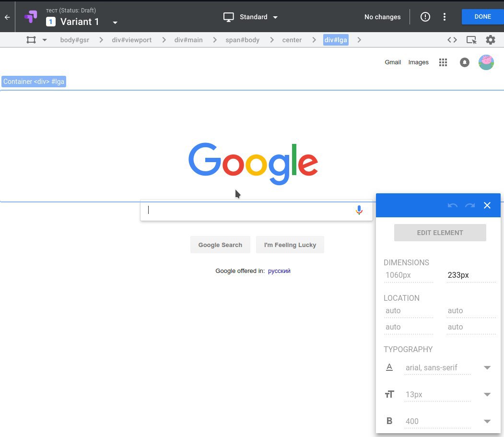The image size is (504, 437).
Task: Open the Images link
Action: pos(418,62)
